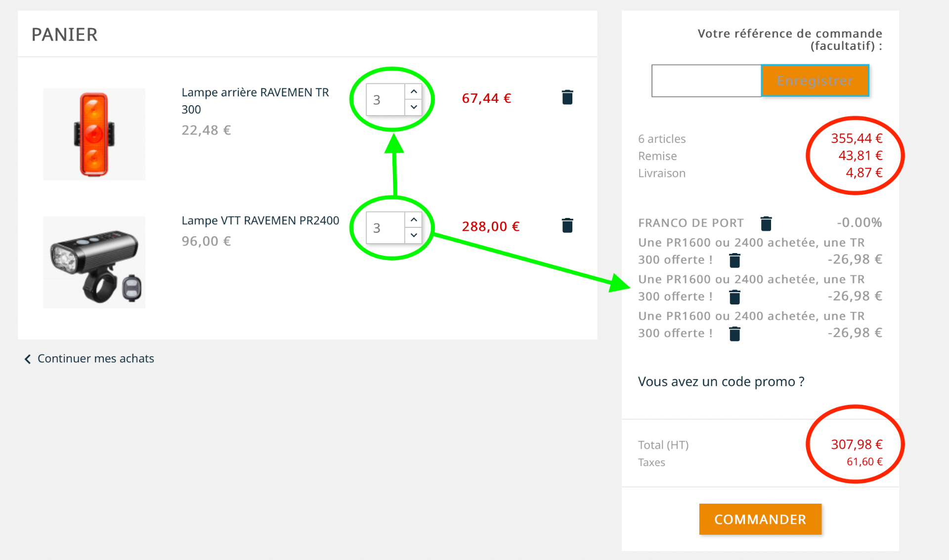Click the PR2400 quantity field

386,228
